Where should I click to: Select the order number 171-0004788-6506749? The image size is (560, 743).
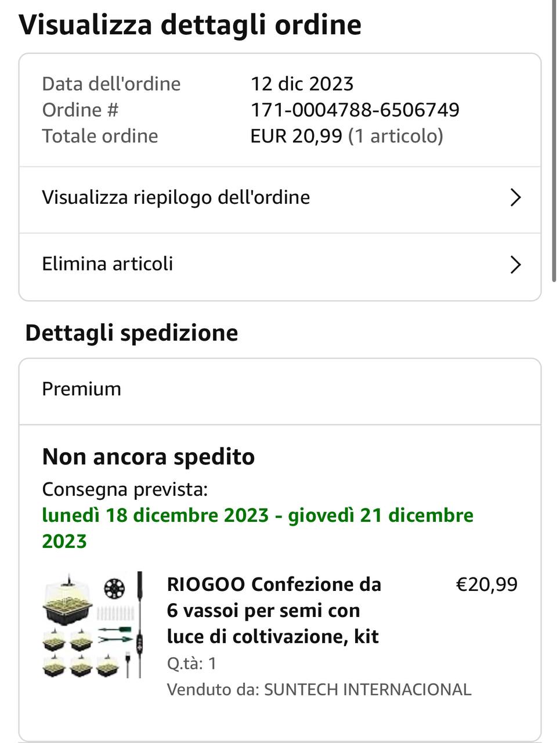pyautogui.click(x=355, y=110)
